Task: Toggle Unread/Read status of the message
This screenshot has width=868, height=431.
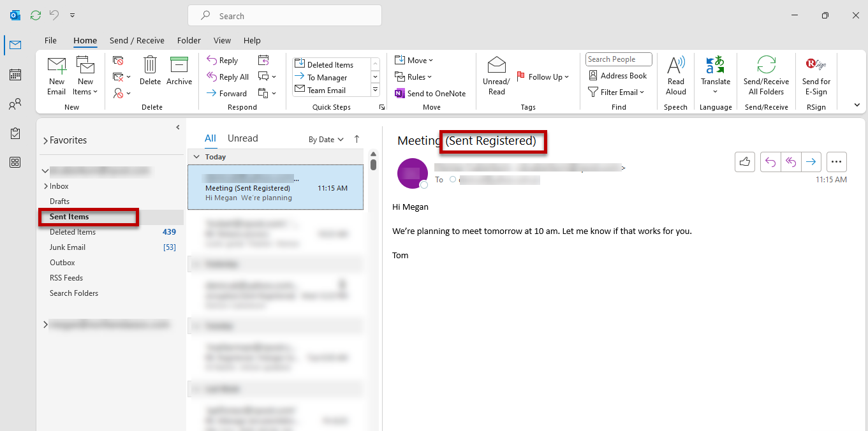Action: (x=496, y=75)
